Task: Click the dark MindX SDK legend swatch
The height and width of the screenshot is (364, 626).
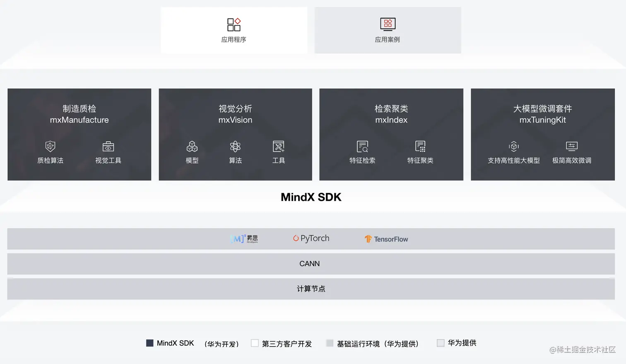Action: [150, 343]
